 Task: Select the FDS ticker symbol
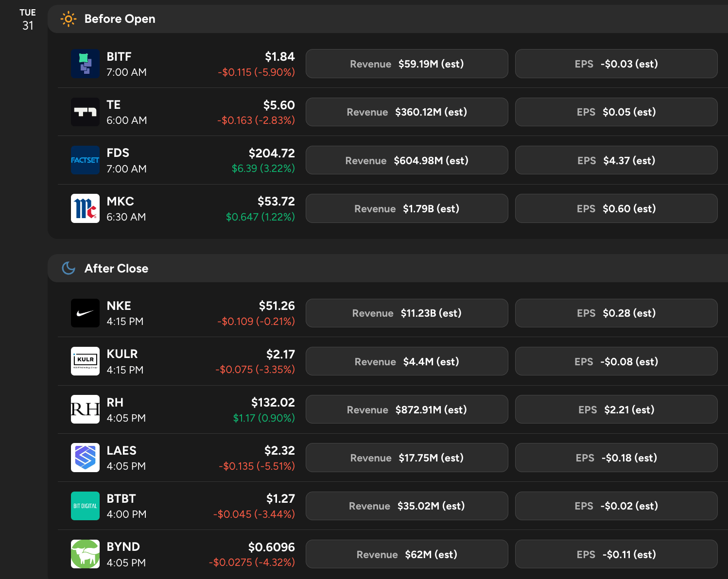[x=118, y=153]
